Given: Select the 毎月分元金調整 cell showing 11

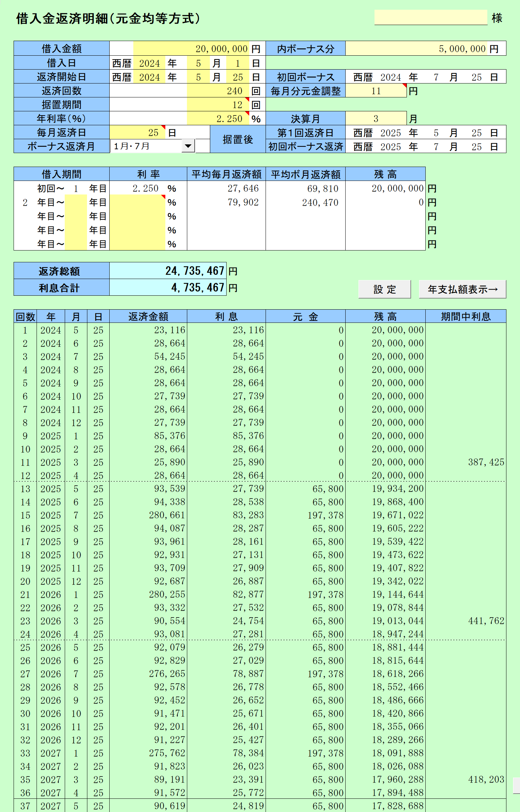Looking at the screenshot, I should 376,91.
